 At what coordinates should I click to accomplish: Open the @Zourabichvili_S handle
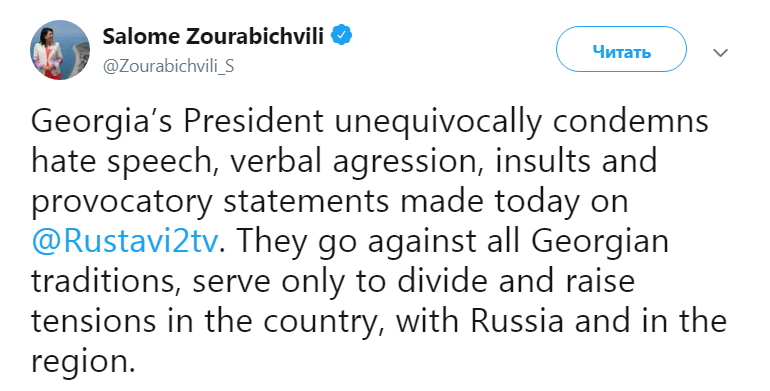tap(168, 67)
